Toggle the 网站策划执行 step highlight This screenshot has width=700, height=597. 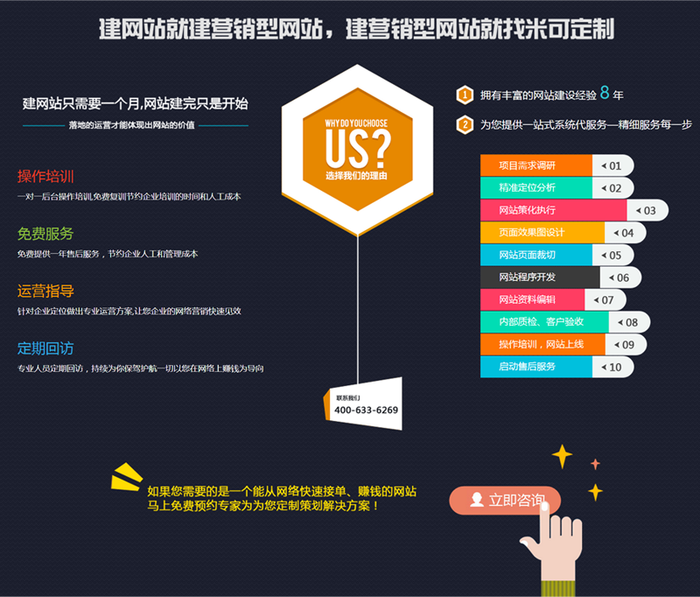click(526, 210)
